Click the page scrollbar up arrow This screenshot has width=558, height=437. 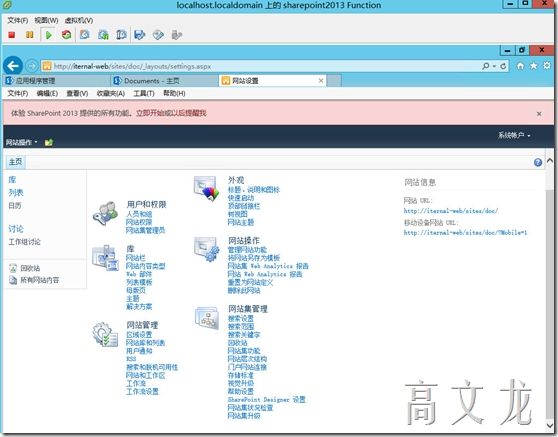click(x=550, y=160)
